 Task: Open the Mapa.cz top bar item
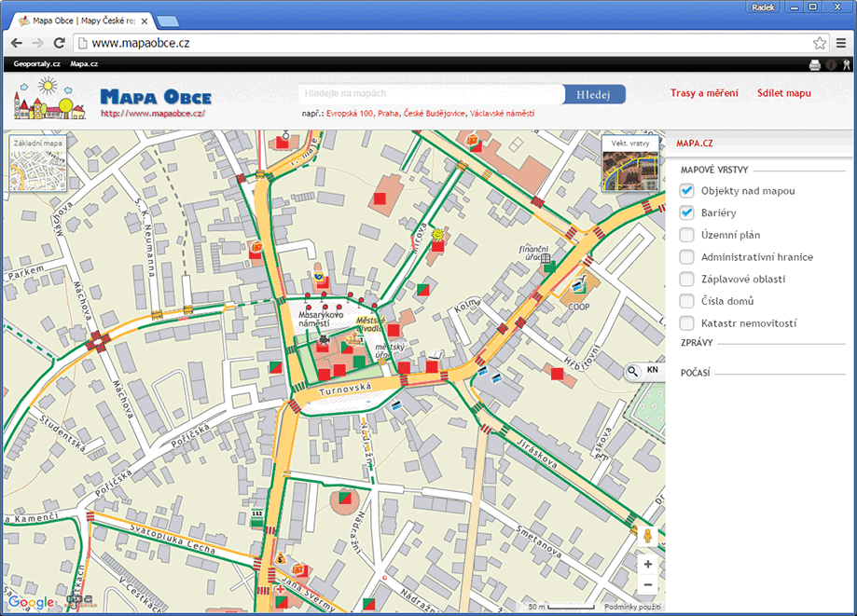[84, 64]
